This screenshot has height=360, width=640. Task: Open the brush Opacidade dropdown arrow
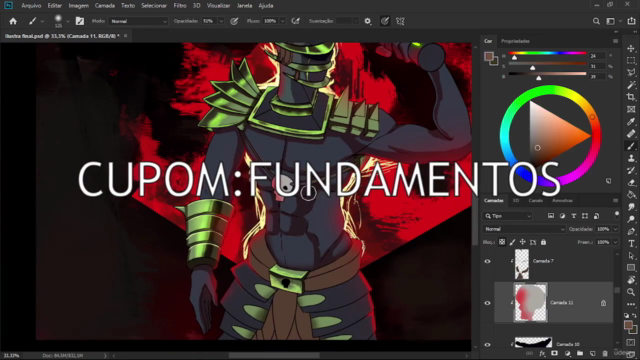coord(221,21)
